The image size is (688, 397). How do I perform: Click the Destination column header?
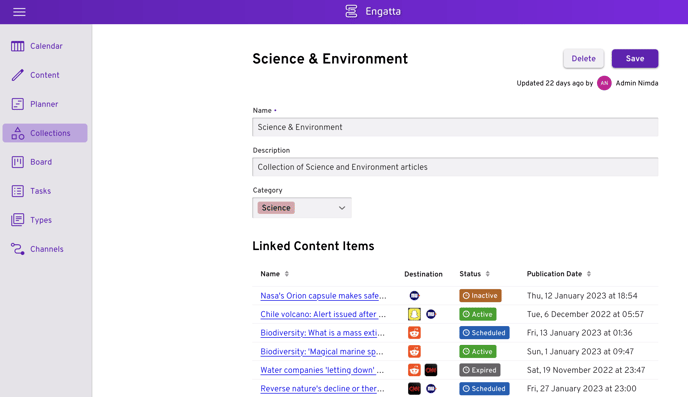(x=423, y=274)
